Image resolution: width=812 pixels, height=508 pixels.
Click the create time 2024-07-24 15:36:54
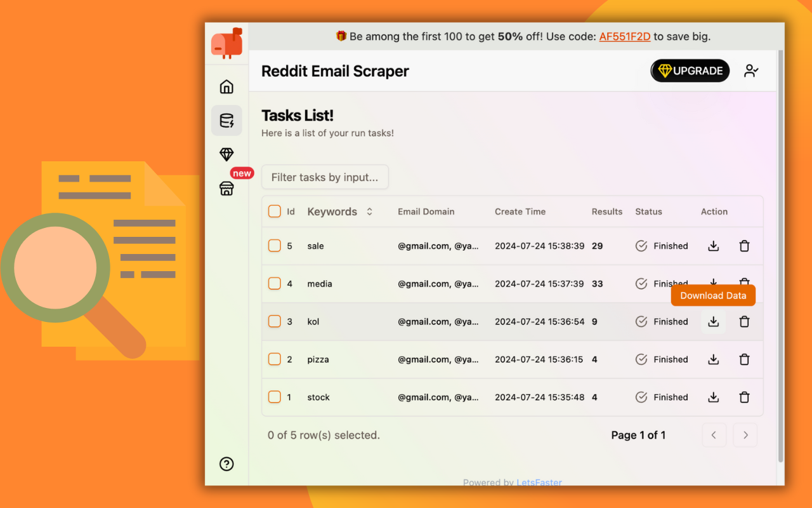point(540,322)
